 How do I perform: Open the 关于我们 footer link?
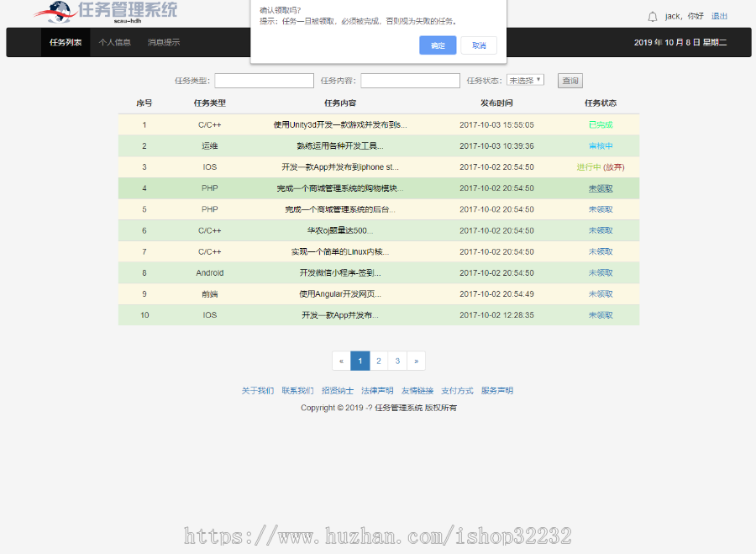(259, 391)
